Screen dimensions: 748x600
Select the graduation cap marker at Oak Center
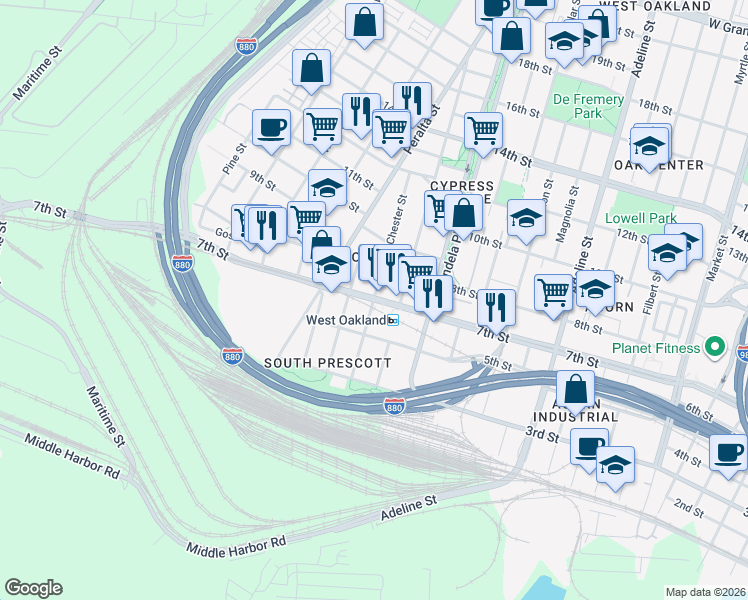(649, 148)
